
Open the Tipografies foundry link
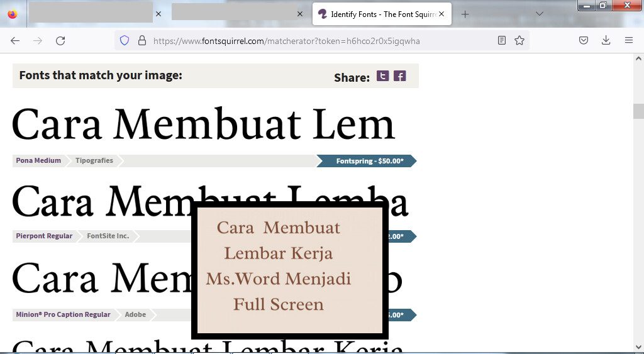point(94,160)
